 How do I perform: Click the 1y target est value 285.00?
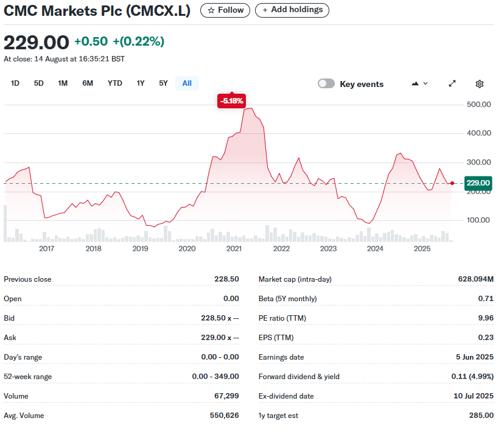point(481,415)
